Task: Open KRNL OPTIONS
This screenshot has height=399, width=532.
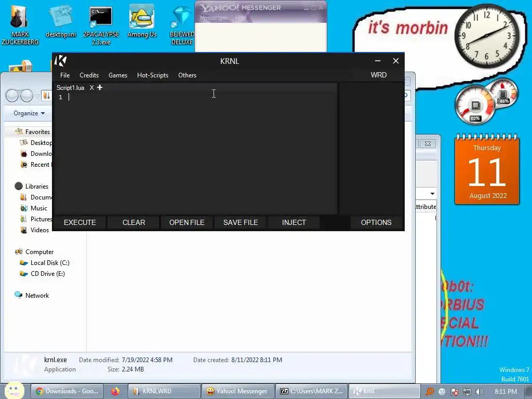Action: click(376, 222)
